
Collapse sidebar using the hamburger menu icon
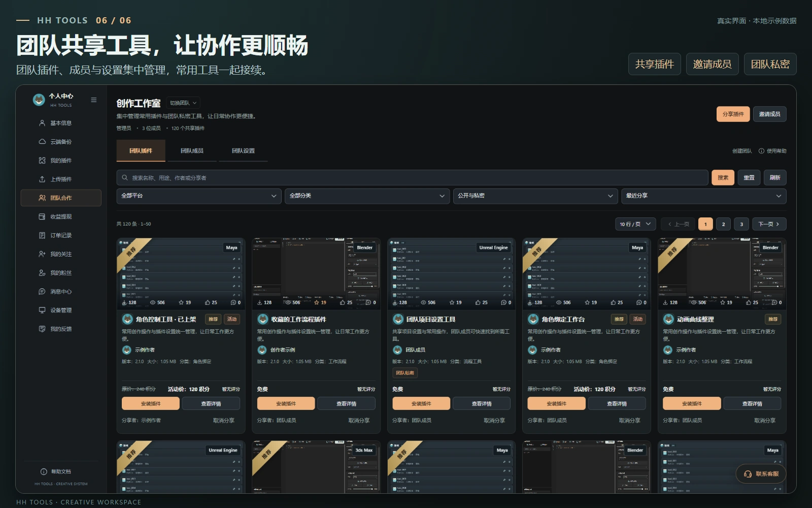[94, 100]
